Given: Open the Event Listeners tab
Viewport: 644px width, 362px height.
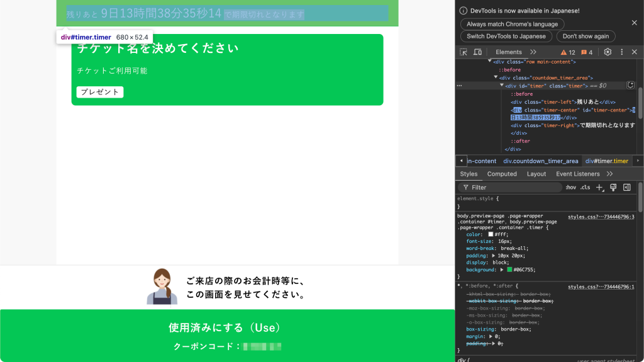Looking at the screenshot, I should click(577, 174).
